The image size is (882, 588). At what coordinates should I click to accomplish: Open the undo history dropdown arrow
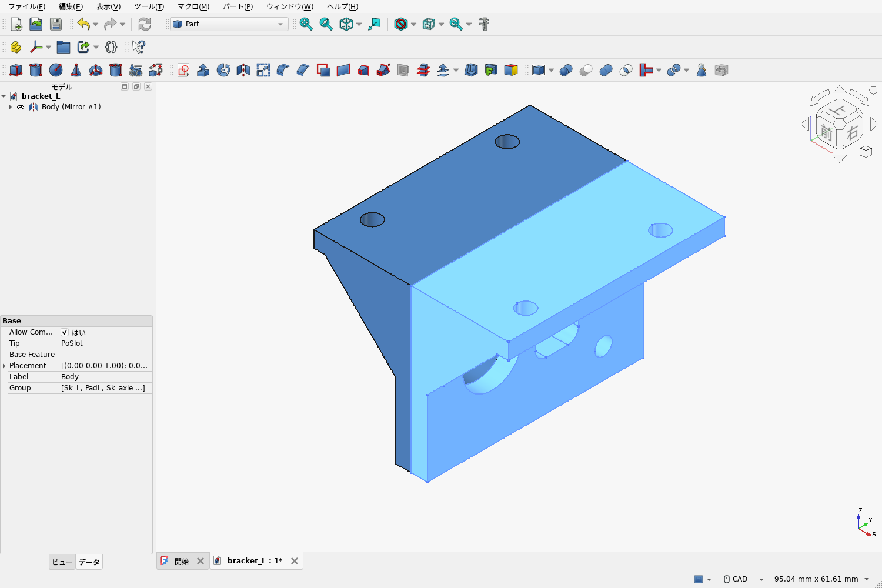[96, 24]
